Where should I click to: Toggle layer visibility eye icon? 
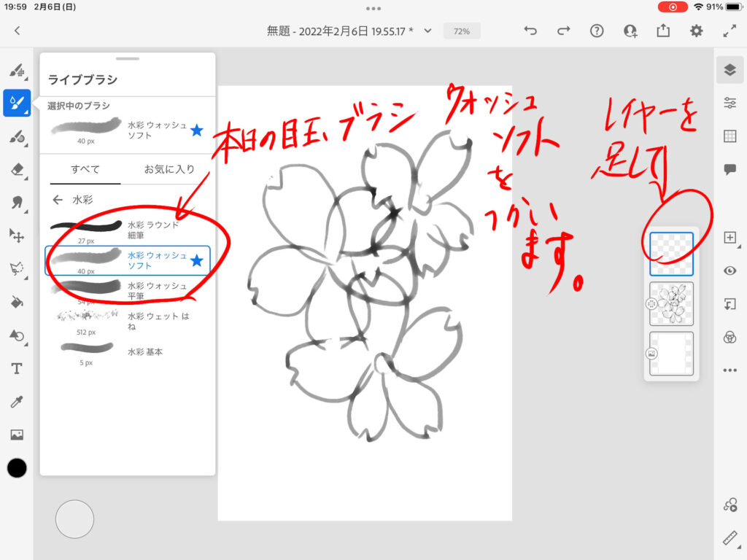(729, 271)
